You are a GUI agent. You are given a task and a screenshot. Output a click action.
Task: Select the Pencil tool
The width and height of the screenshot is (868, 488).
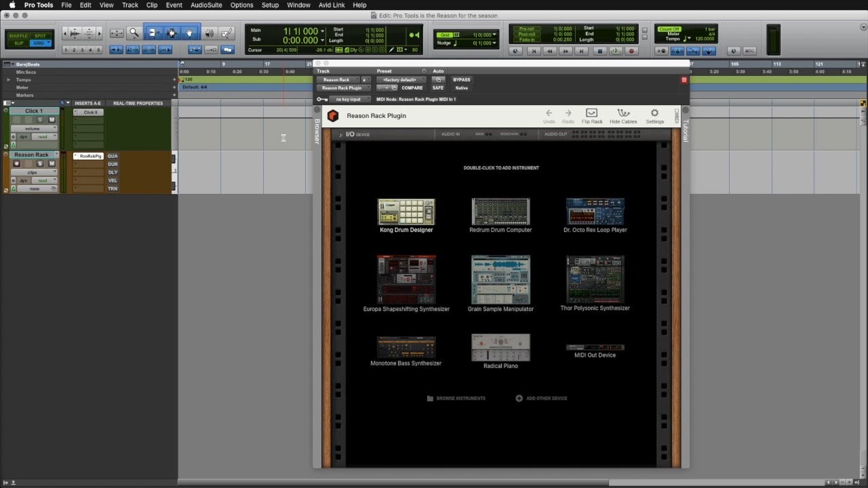click(227, 33)
